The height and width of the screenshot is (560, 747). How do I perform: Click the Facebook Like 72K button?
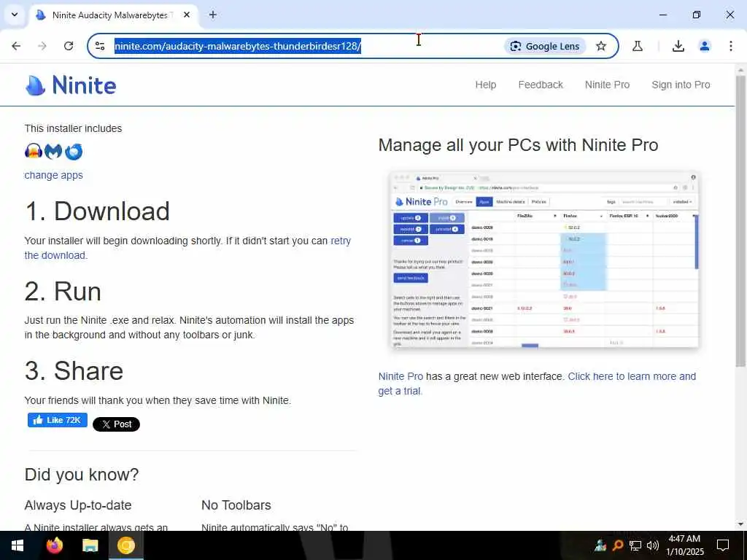57,420
